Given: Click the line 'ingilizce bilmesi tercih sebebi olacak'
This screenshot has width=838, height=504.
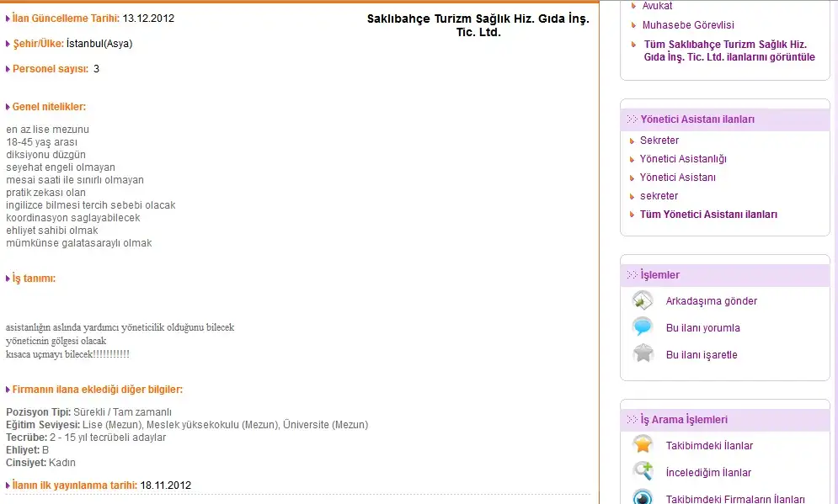Looking at the screenshot, I should (91, 205).
